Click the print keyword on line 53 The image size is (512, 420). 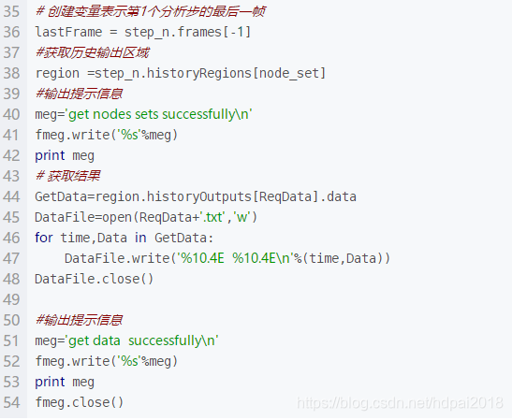[50, 382]
